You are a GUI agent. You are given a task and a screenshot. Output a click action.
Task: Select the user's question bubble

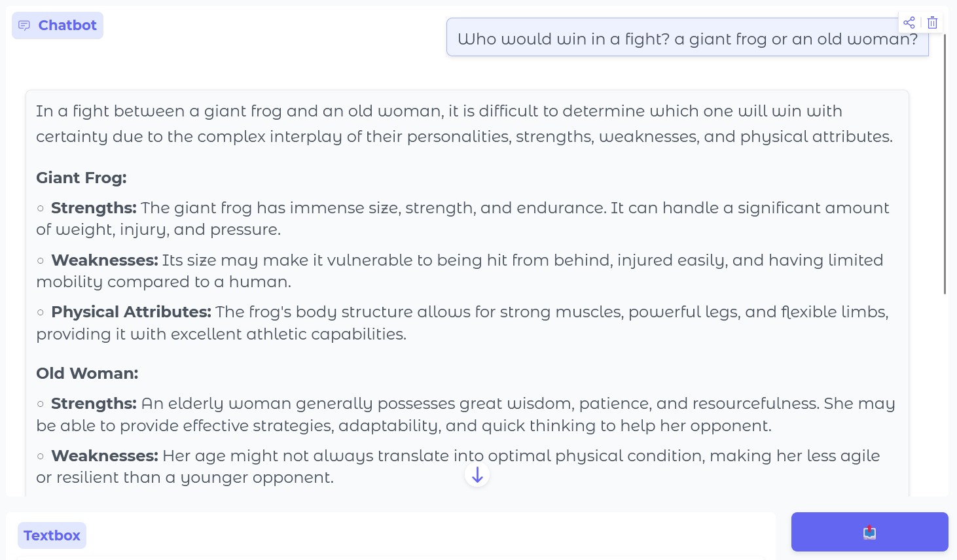tap(687, 39)
